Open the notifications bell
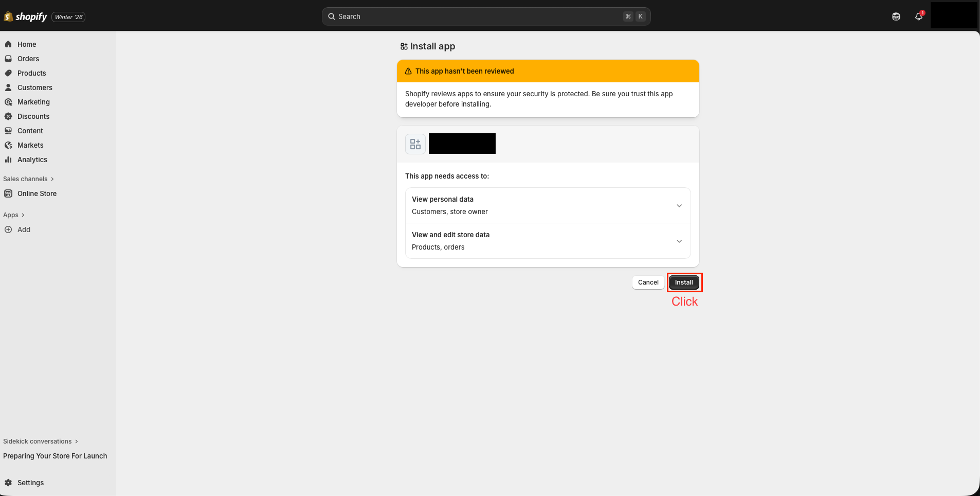 click(x=919, y=16)
